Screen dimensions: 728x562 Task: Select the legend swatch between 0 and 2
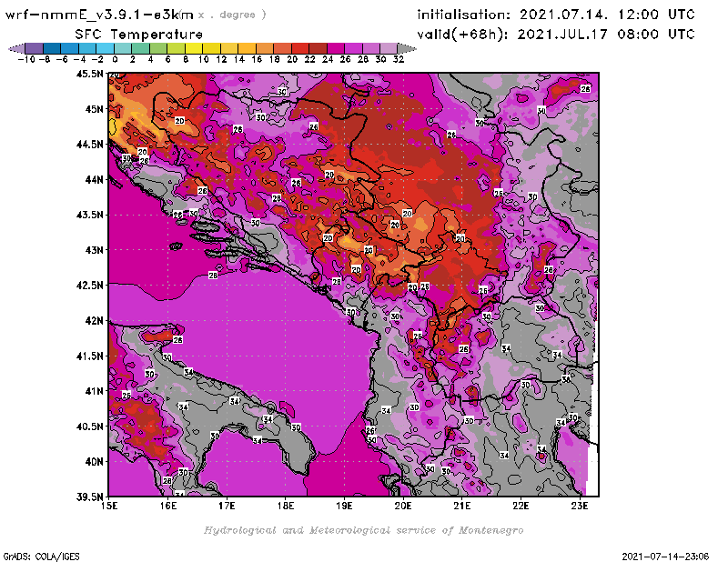coord(123,48)
